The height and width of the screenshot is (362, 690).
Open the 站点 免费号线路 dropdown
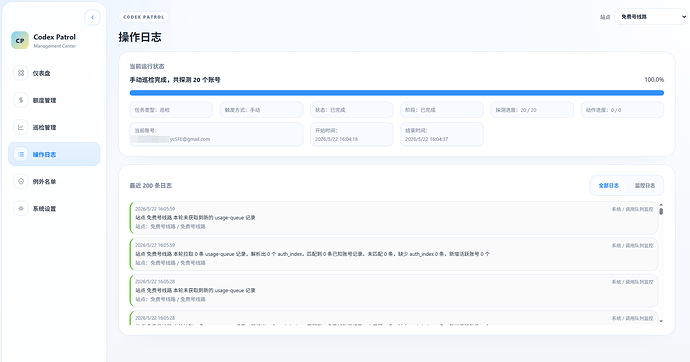pyautogui.click(x=651, y=17)
